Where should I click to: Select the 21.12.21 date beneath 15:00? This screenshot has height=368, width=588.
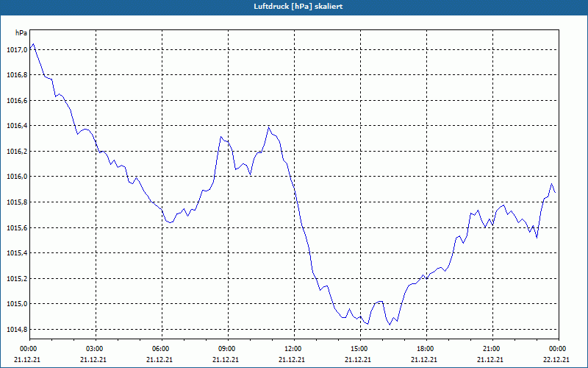pyautogui.click(x=358, y=359)
